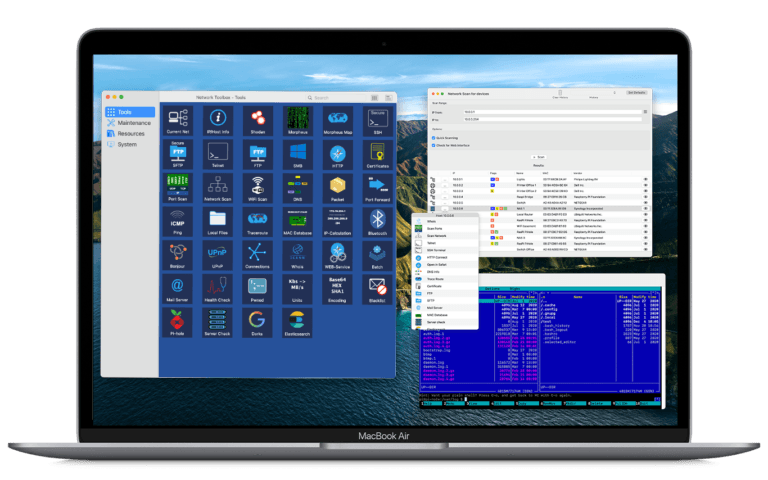Open the Traceroute tool
Screen dimensions: 768x480
click(x=256, y=220)
